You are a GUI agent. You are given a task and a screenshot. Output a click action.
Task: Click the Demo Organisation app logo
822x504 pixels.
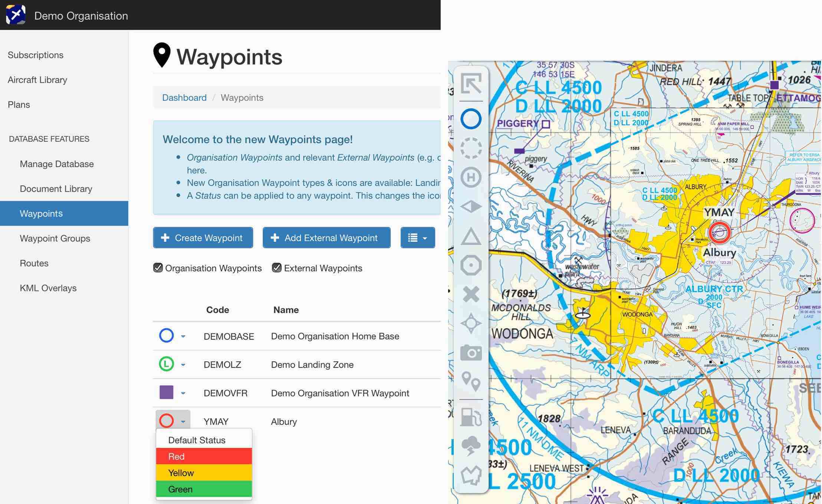tap(16, 15)
